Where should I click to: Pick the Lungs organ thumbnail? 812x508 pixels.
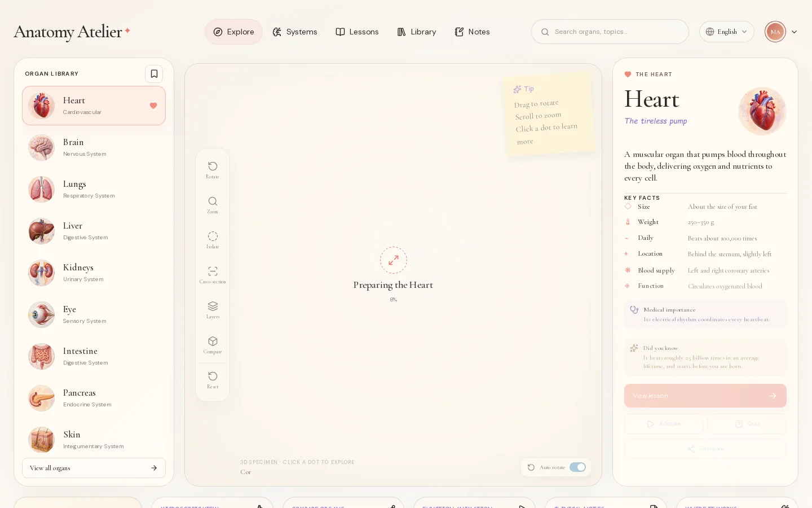[42, 189]
